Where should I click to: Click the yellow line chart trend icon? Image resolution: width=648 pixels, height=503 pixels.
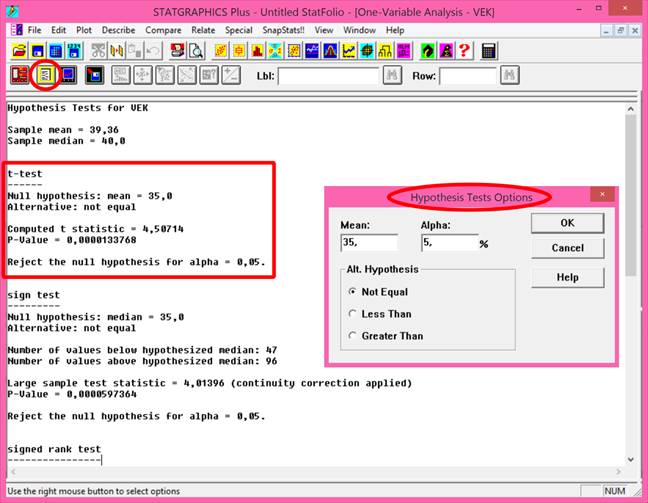click(348, 51)
